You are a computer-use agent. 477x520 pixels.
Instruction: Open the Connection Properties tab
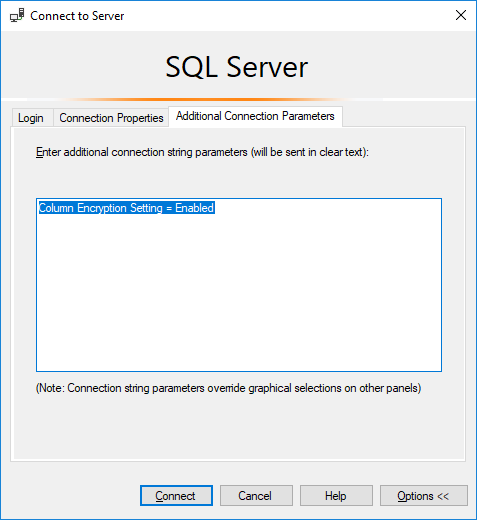pos(111,118)
